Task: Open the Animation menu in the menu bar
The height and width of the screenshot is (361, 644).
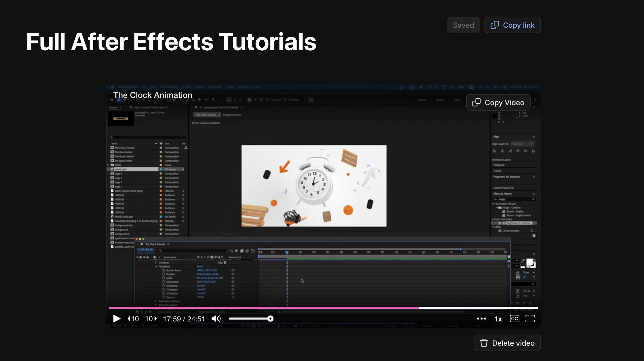Action: [x=215, y=87]
